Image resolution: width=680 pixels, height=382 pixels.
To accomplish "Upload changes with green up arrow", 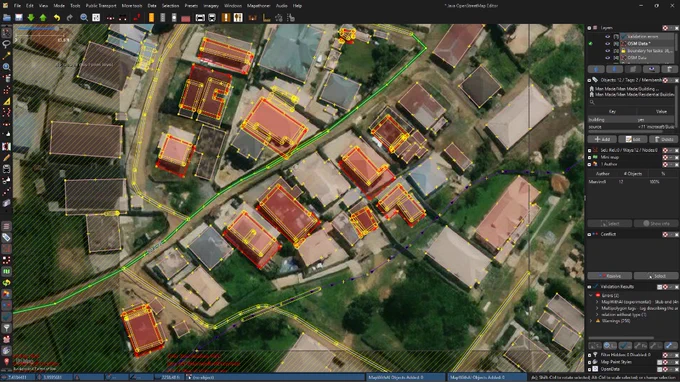I will [43, 18].
